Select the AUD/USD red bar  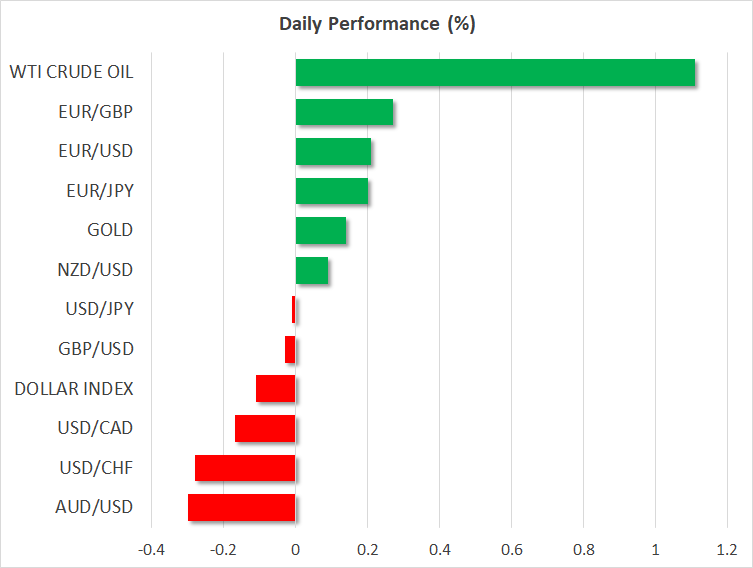point(241,507)
